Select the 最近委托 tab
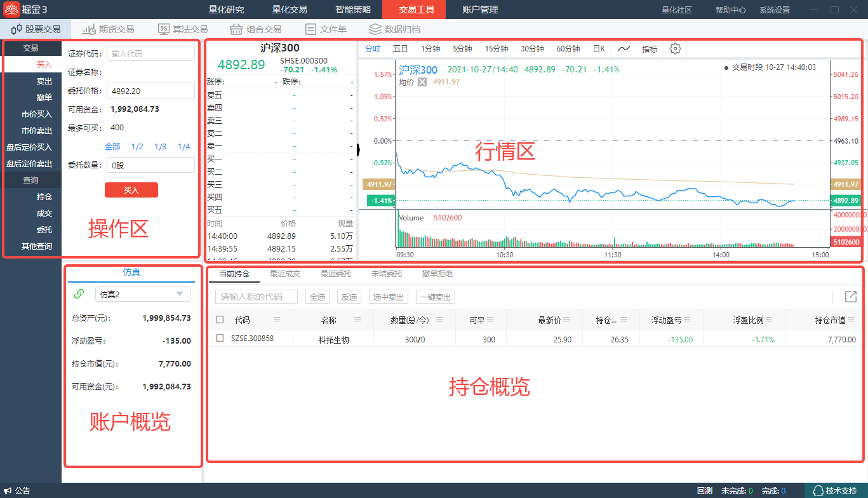 tap(336, 274)
